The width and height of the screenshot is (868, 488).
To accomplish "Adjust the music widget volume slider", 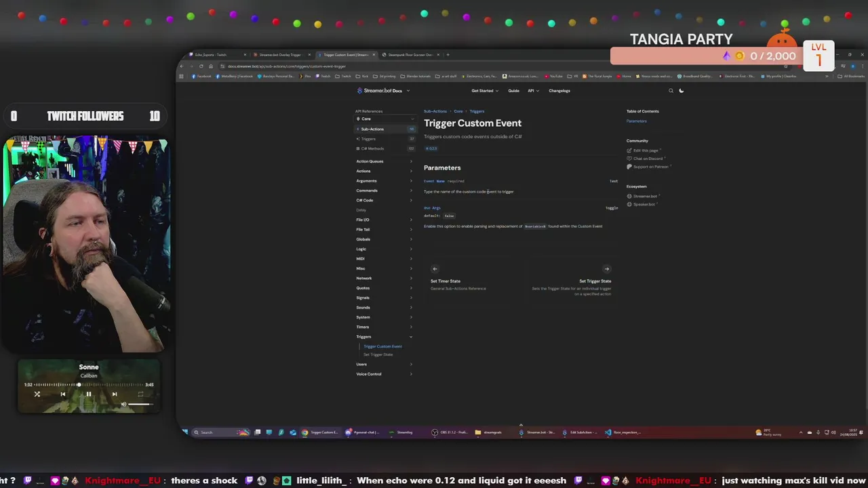I will [140, 404].
